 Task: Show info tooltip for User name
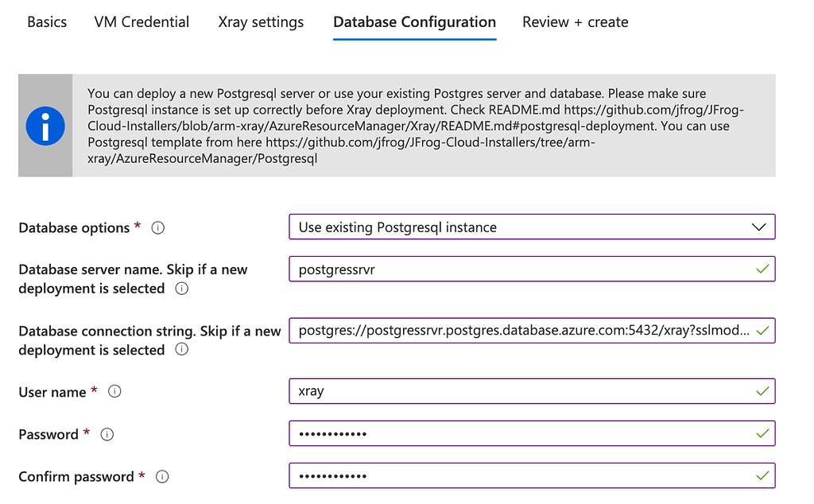click(114, 391)
